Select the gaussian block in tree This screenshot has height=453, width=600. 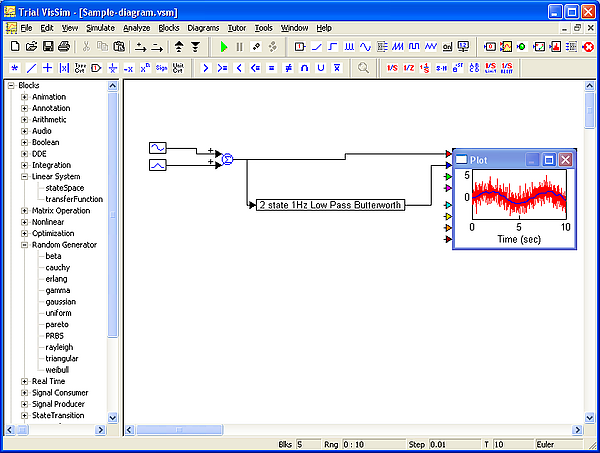tap(60, 302)
